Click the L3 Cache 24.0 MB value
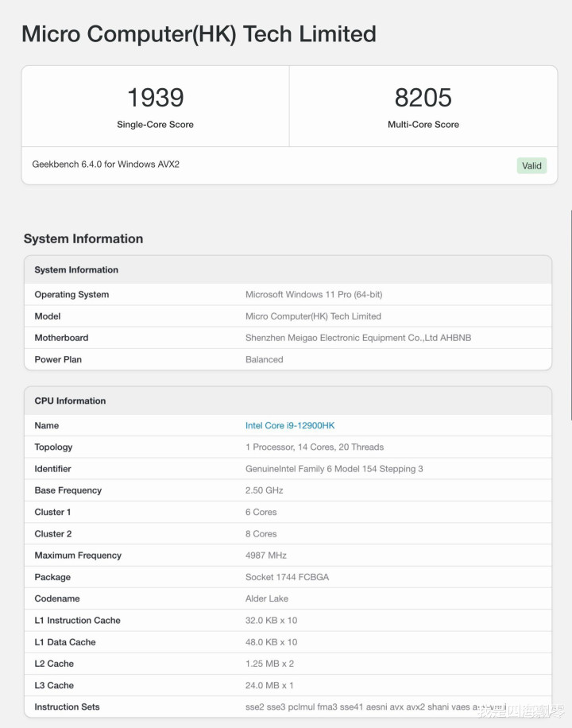Viewport: 572px width, 728px height. 269,685
